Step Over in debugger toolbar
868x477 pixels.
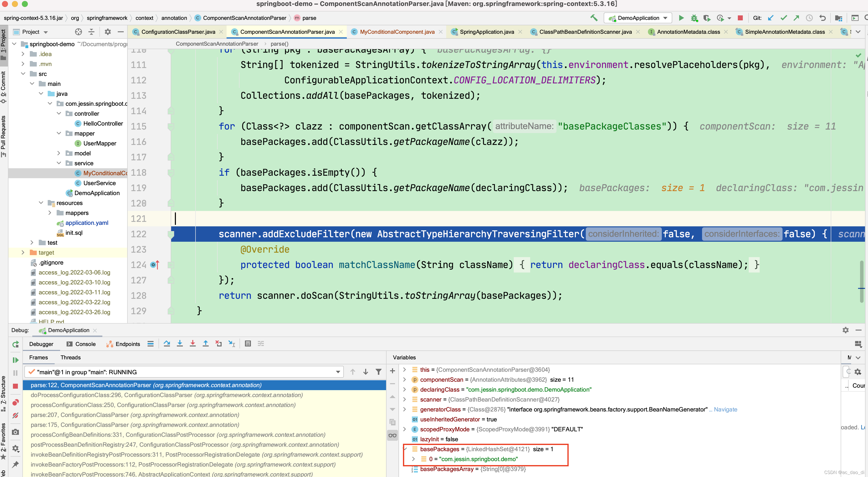click(167, 344)
